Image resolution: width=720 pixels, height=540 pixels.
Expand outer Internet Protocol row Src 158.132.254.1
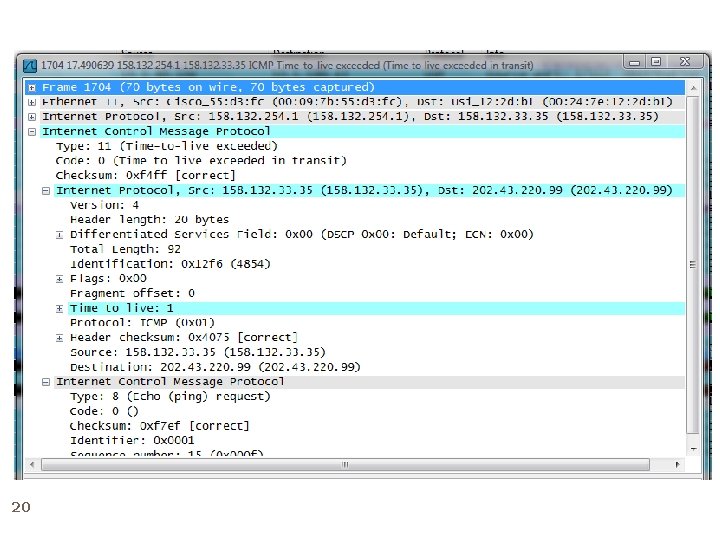click(x=32, y=117)
